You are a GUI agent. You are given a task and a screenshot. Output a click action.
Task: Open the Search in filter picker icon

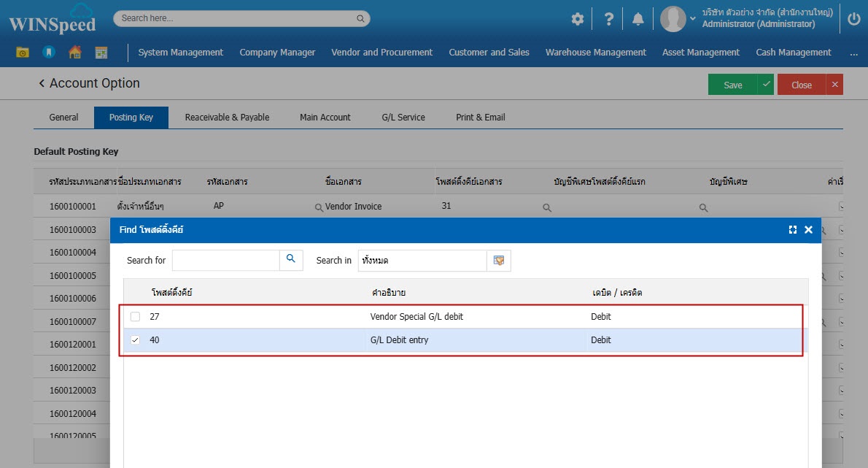(x=499, y=261)
